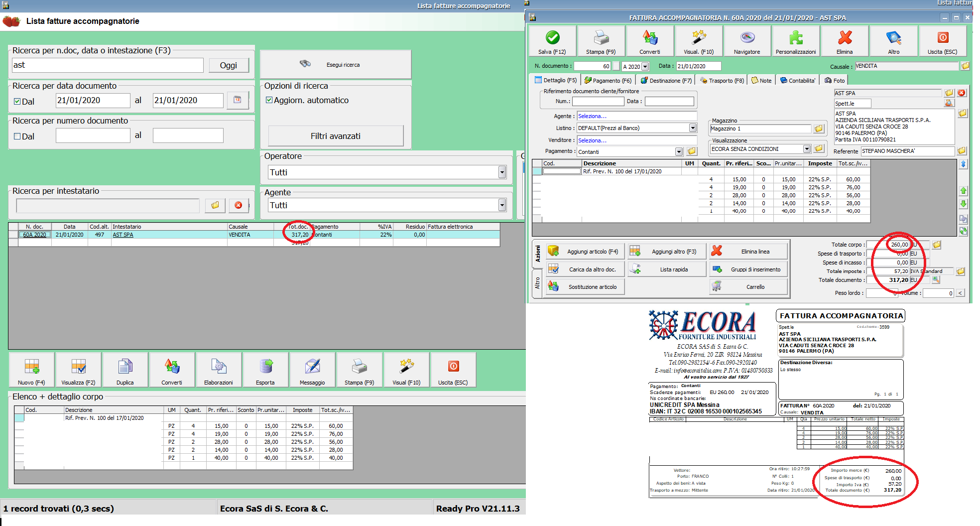Switch to Dettaglio (F5) tab

[556, 80]
